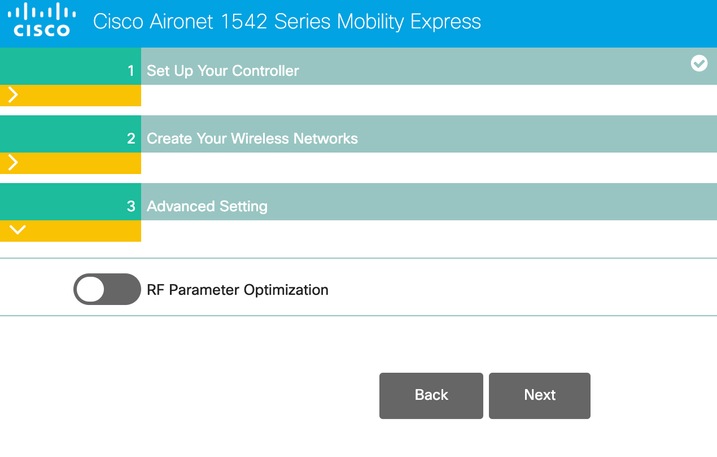
Task: Expand Create Your Wireless Networks with its chevron
Action: tap(13, 163)
